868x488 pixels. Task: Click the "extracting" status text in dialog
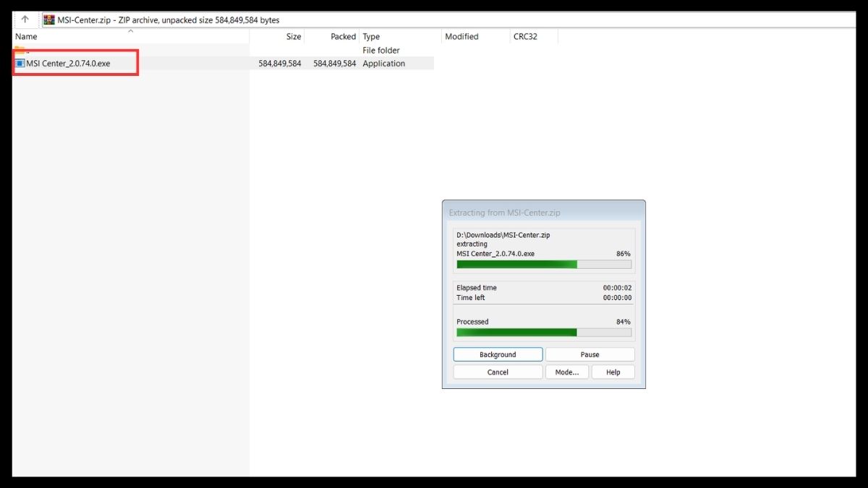[472, 244]
